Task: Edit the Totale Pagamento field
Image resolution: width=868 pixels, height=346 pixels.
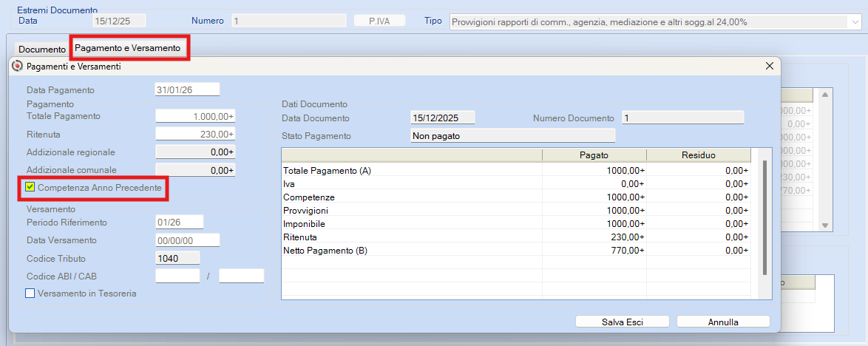Action: pyautogui.click(x=196, y=116)
